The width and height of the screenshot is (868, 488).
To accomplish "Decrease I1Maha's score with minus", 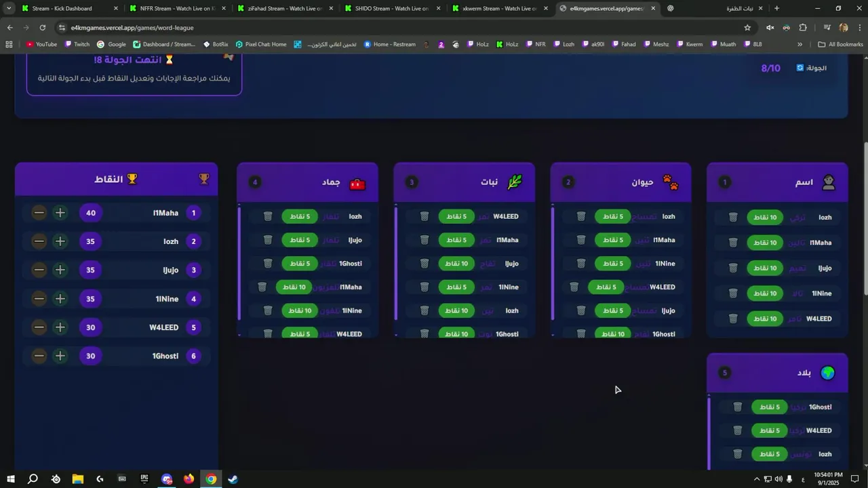I will (x=39, y=213).
